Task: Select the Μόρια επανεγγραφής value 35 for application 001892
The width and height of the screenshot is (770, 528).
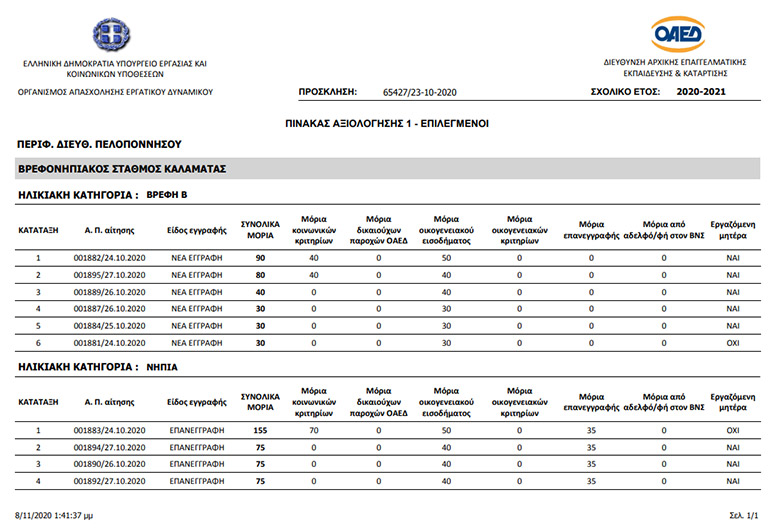Action: 591,481
